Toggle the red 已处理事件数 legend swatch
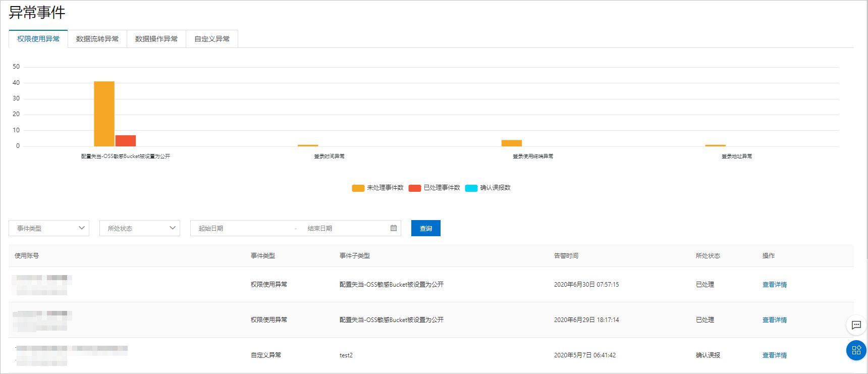This screenshot has width=868, height=374. [x=415, y=188]
